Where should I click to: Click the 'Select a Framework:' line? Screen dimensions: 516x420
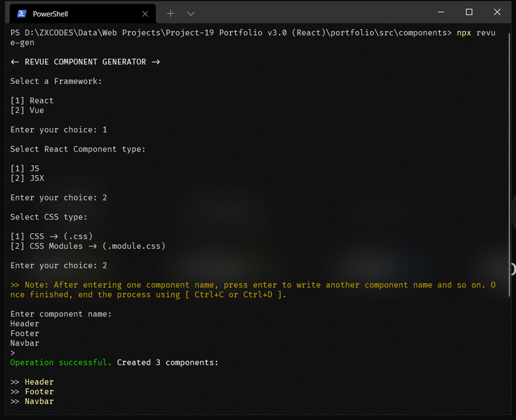tap(56, 81)
